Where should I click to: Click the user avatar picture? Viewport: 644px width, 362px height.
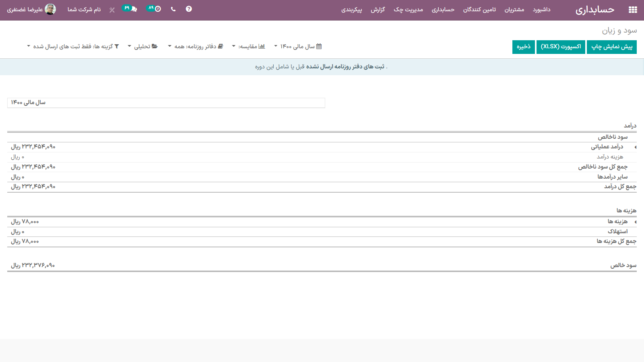point(50,9)
